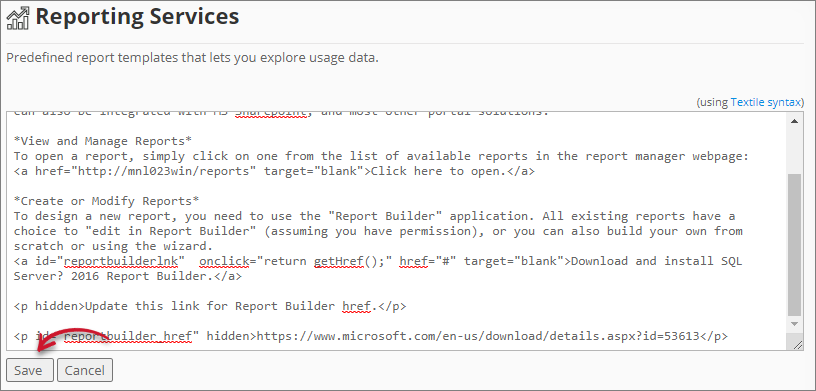Click the underlined 'getHref' word
The height and width of the screenshot is (391, 816).
pyautogui.click(x=338, y=261)
